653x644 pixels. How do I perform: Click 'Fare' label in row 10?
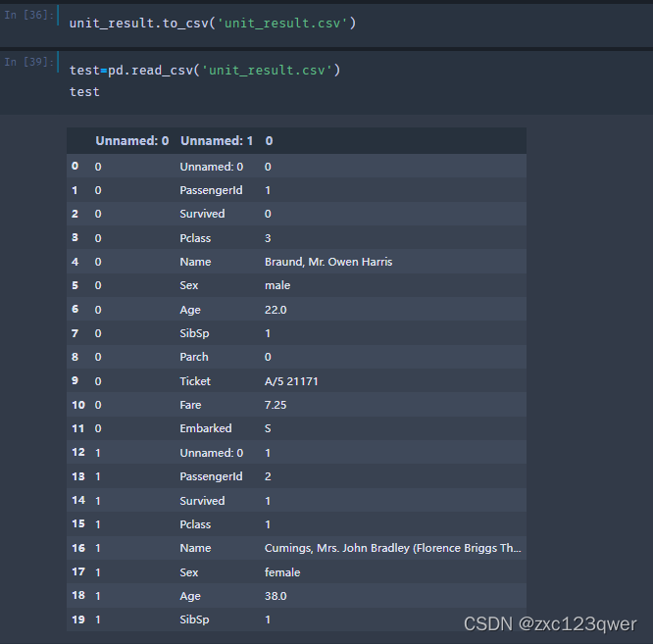click(190, 405)
